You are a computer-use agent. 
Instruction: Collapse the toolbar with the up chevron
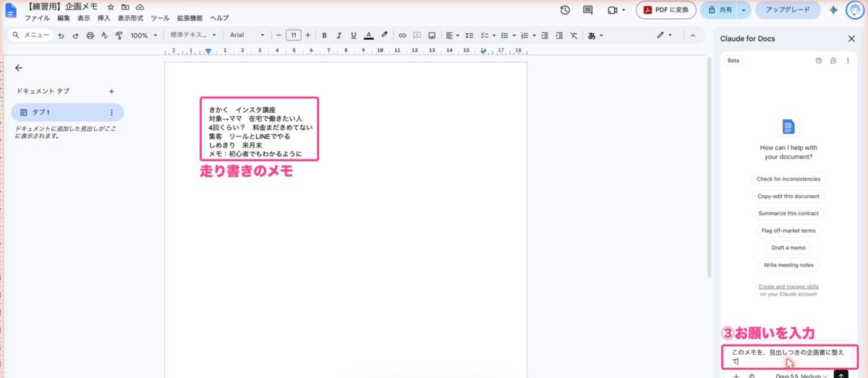pos(693,35)
